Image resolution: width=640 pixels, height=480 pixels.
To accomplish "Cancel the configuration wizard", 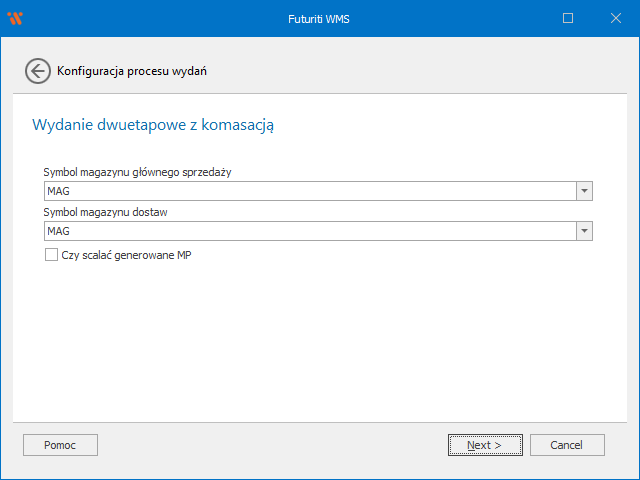I will coord(567,445).
